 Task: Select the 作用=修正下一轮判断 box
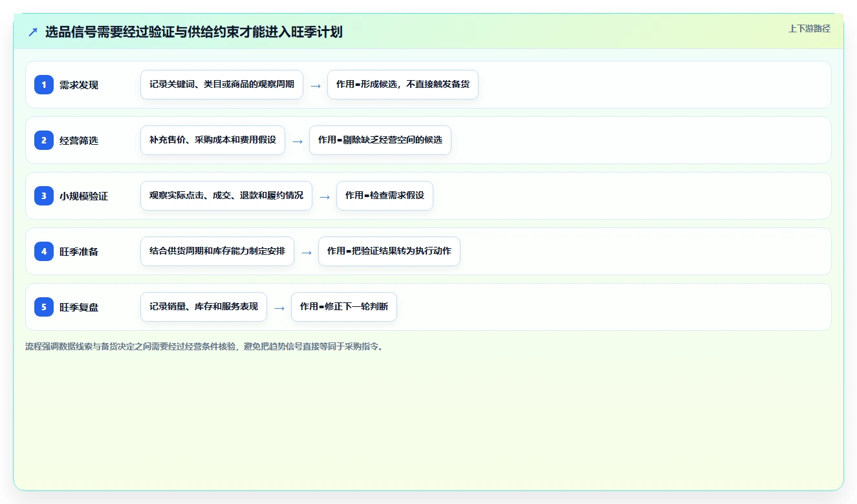tap(344, 307)
